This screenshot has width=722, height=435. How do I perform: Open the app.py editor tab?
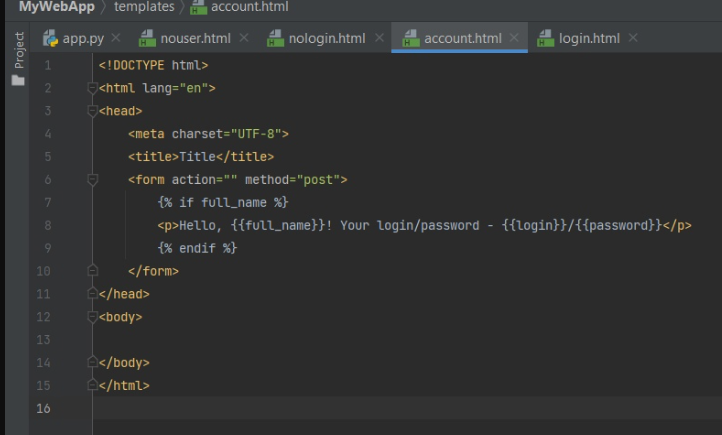[81, 38]
